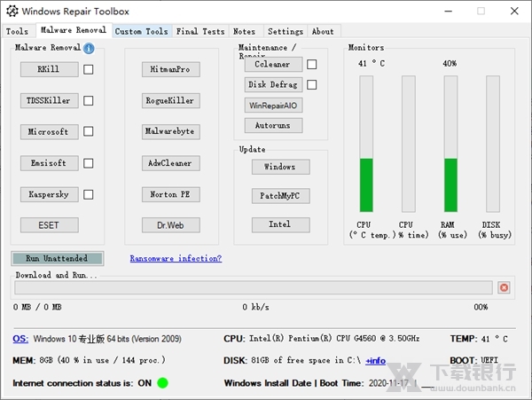Check the RKill checkbox
The height and width of the screenshot is (400, 532).
tap(88, 69)
